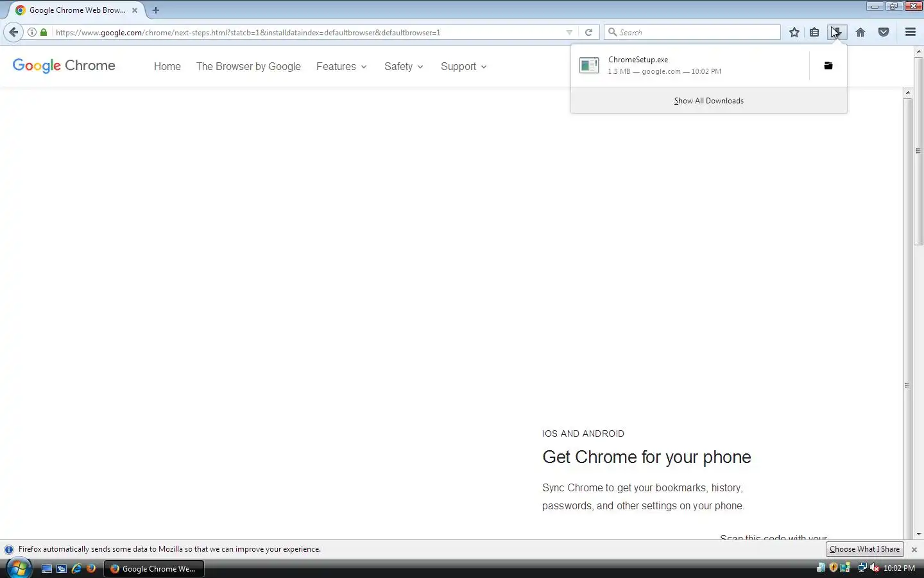This screenshot has height=578, width=924.
Task: Click the security shield tray icon
Action: 833,568
